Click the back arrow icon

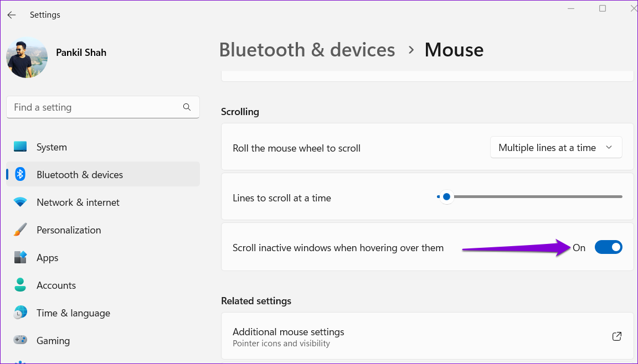(x=12, y=15)
